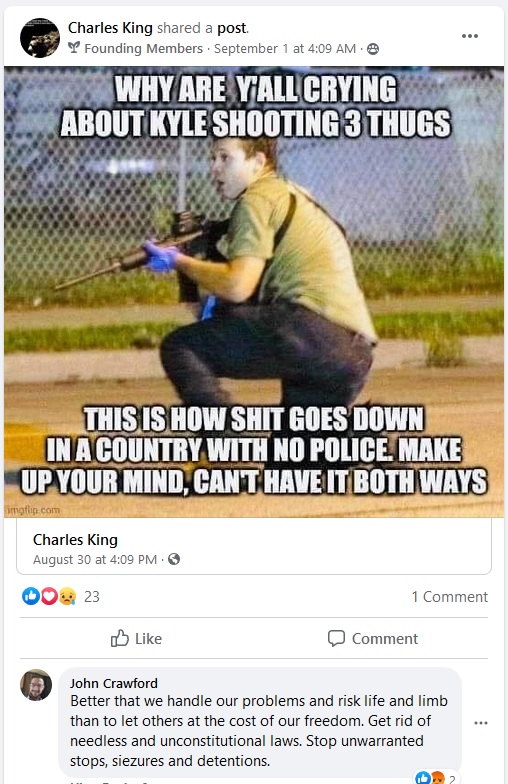Image resolution: width=508 pixels, height=784 pixels.
Task: Click the Like button under the post
Action: pyautogui.click(x=136, y=638)
